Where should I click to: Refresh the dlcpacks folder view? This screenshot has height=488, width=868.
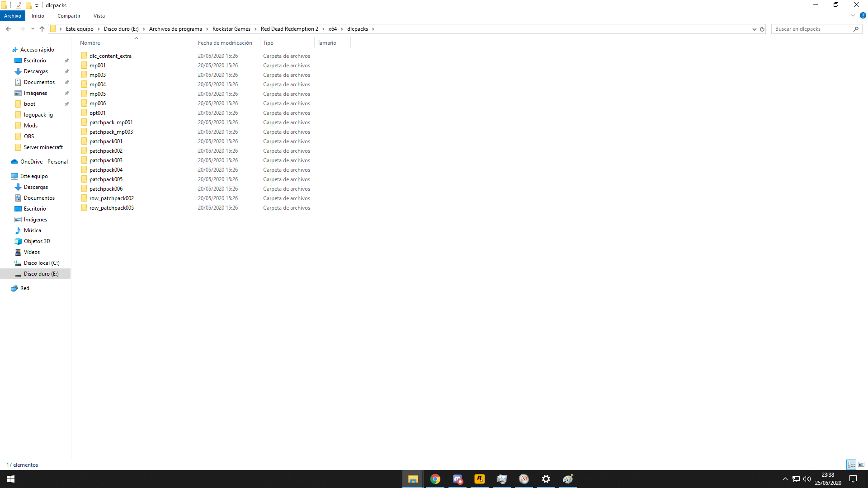click(x=762, y=29)
